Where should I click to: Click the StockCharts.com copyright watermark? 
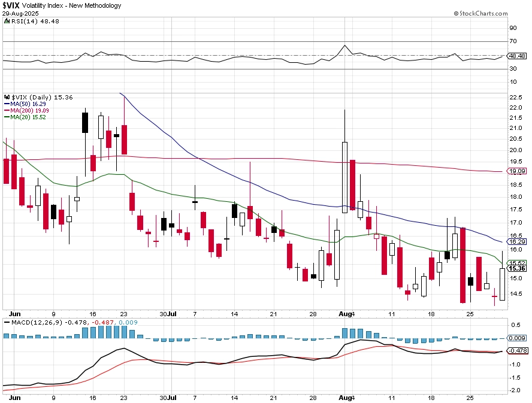[480, 14]
